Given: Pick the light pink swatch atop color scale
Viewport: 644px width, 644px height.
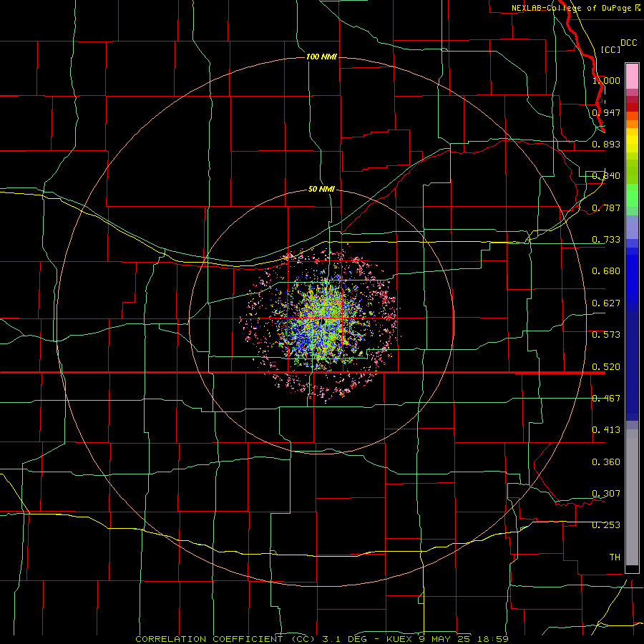Looking at the screenshot, I should point(632,77).
